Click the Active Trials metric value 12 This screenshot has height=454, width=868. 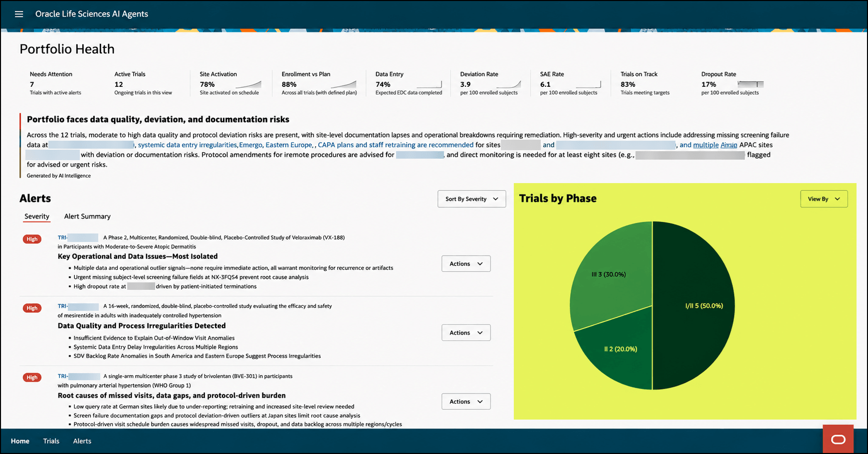click(x=119, y=84)
